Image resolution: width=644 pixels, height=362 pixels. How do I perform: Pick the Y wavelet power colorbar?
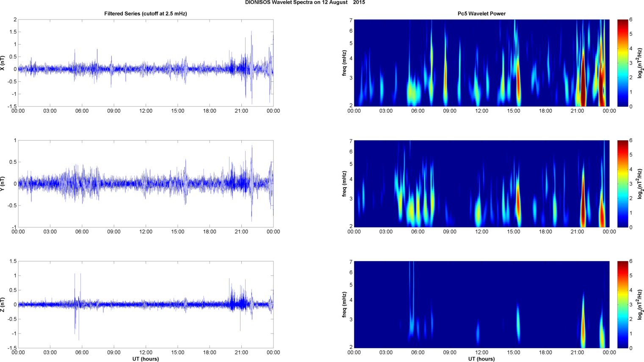622,184
